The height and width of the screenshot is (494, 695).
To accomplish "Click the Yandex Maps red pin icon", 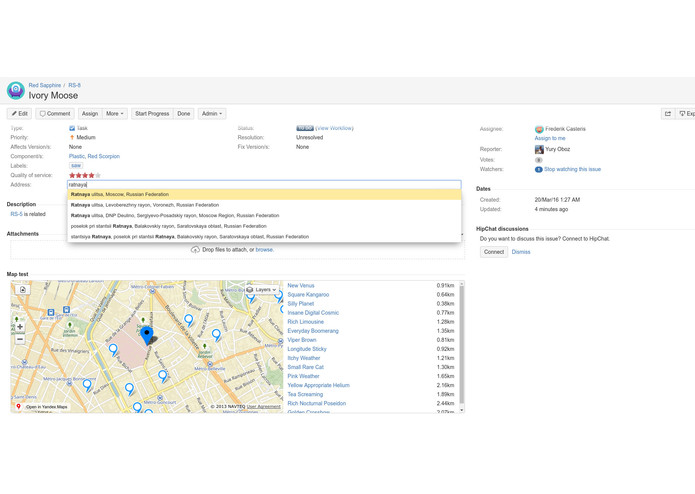I will pos(18,406).
